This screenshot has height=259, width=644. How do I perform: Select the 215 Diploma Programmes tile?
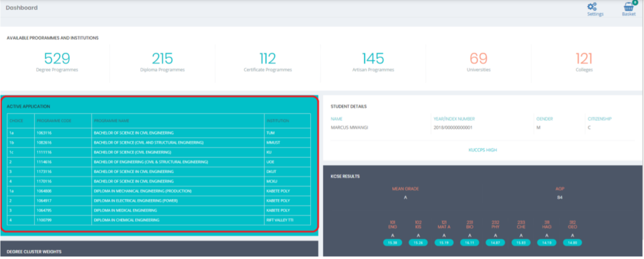(162, 62)
